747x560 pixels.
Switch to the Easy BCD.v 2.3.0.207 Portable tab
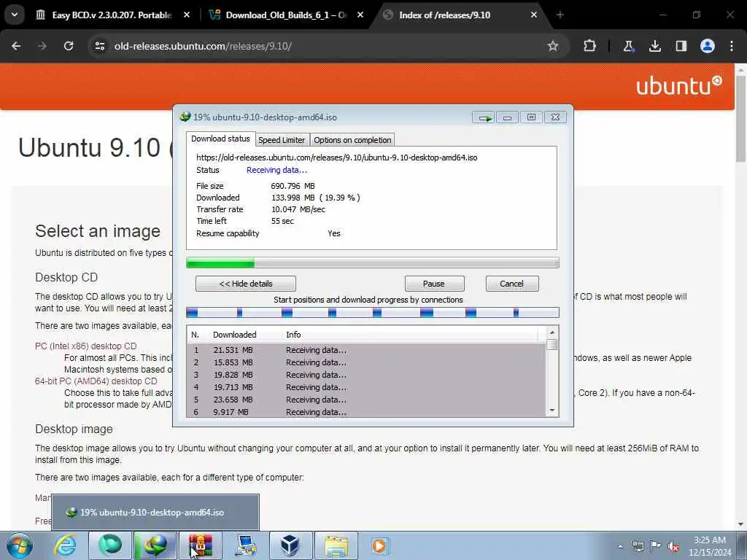point(112,15)
